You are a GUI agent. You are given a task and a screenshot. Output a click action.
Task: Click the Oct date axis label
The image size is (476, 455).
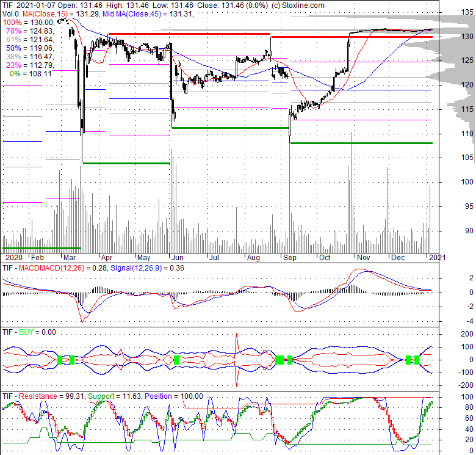tap(325, 258)
